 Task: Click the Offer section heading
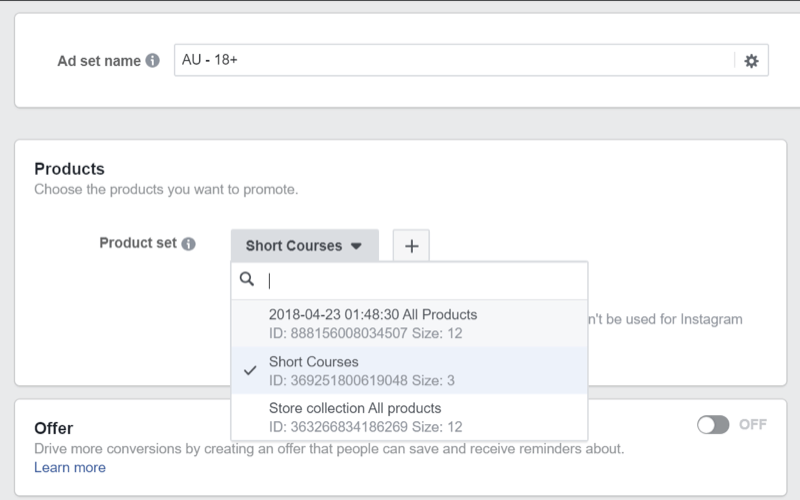point(53,428)
